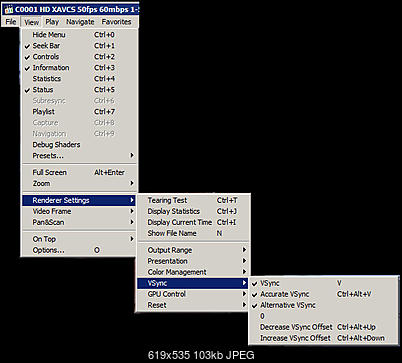This screenshot has width=402, height=363.
Task: Toggle the VSync checked option
Action: pos(324,283)
